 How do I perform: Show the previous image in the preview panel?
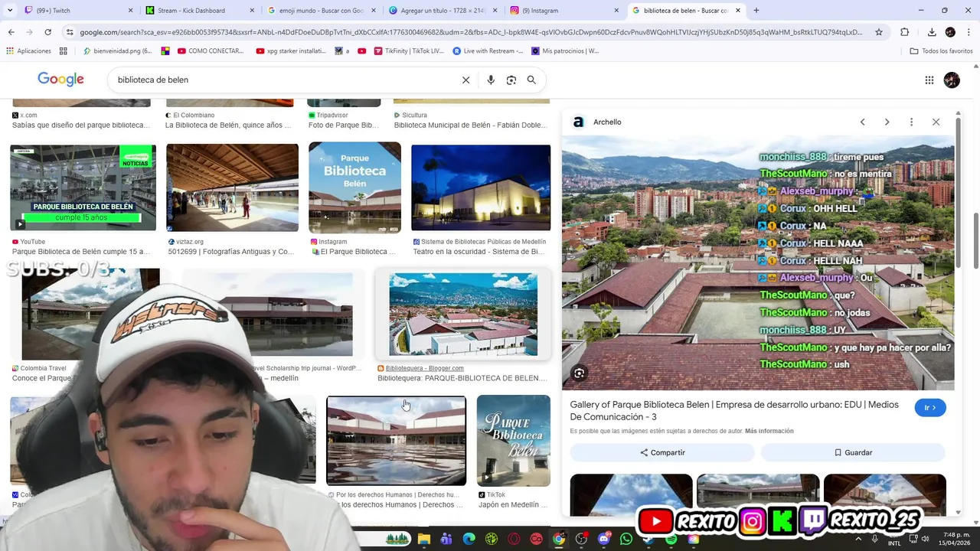(862, 122)
